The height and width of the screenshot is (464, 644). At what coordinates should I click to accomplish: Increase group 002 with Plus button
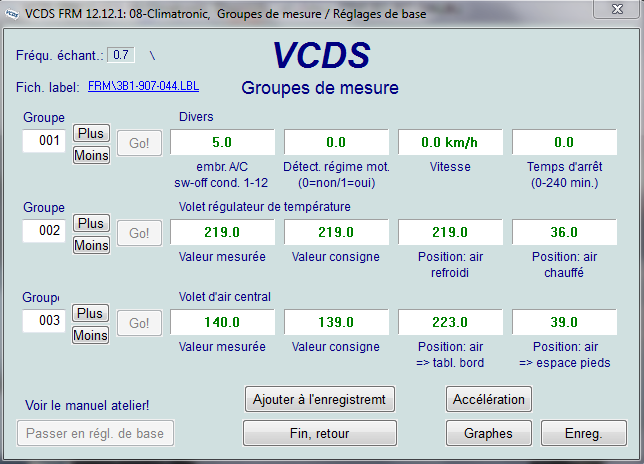(x=91, y=223)
